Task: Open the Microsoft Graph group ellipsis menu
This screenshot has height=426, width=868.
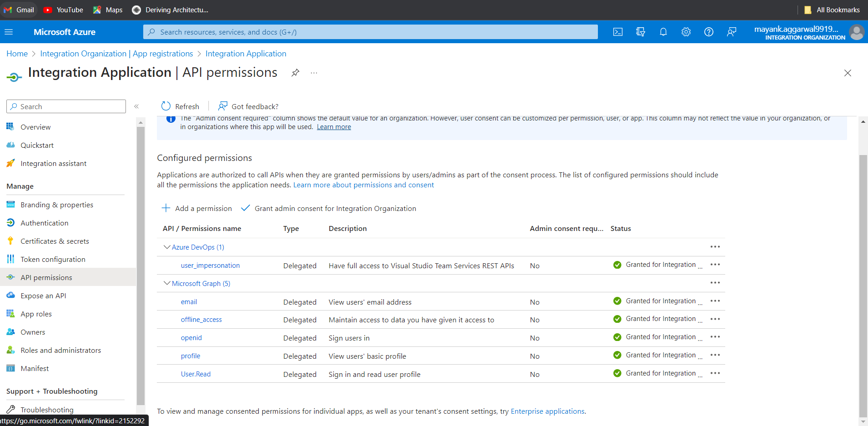Action: point(715,283)
